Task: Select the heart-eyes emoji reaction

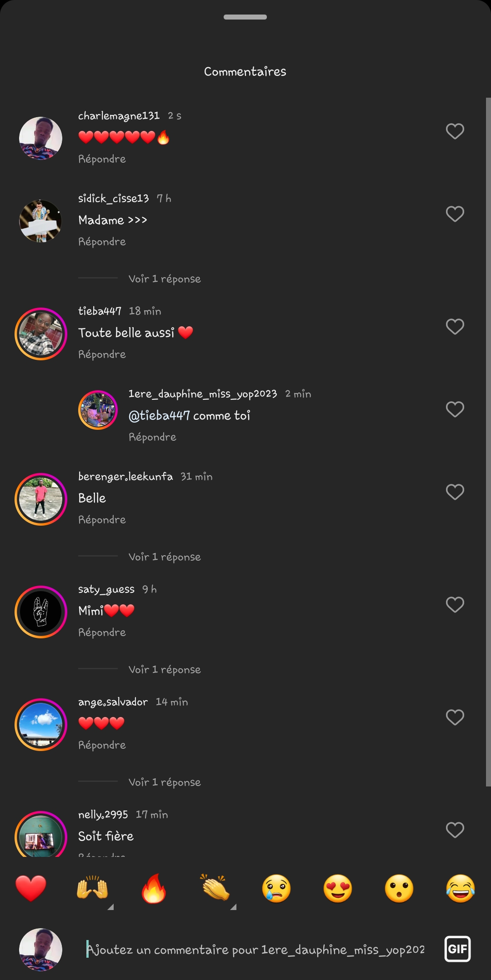Action: click(x=338, y=888)
